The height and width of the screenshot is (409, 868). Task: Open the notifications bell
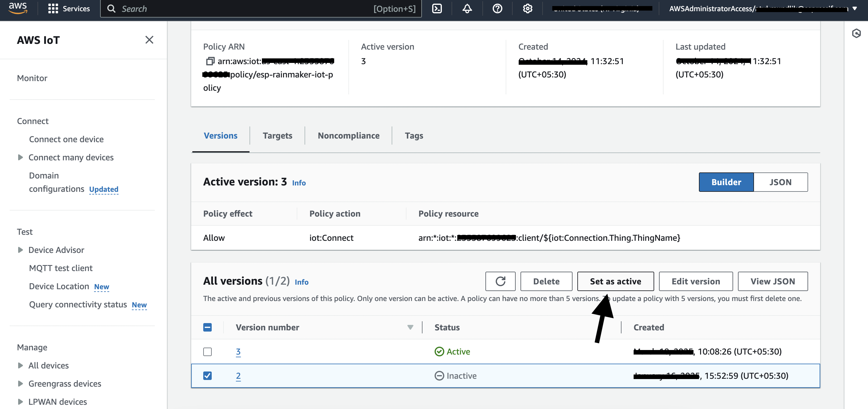tap(467, 8)
